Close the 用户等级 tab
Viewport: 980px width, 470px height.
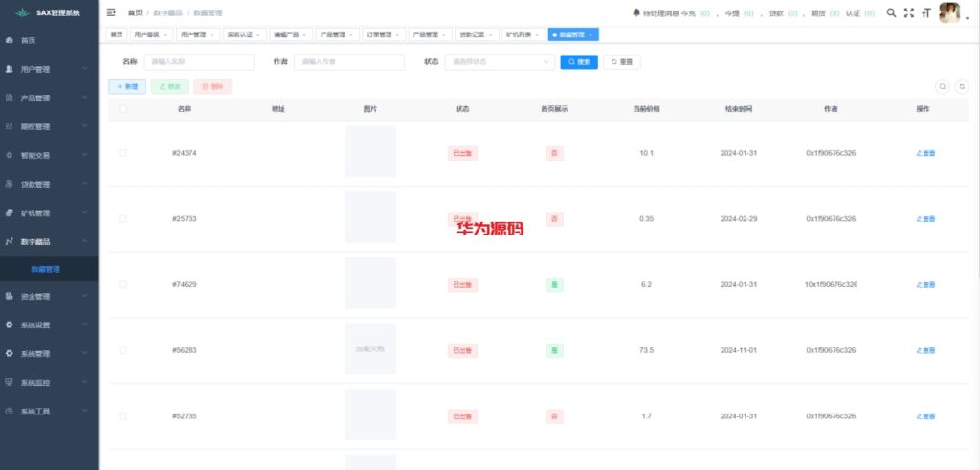165,35
